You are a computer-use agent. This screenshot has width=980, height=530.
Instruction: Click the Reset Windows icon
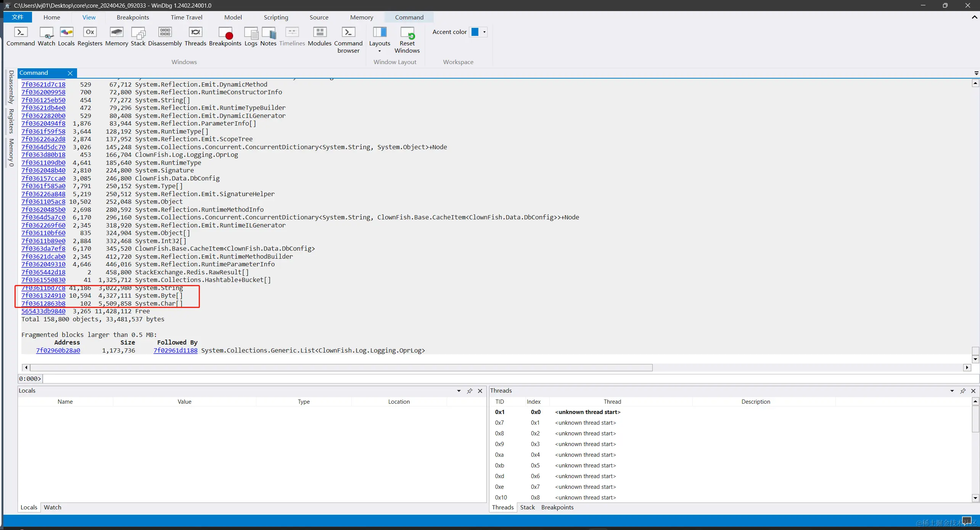(407, 33)
